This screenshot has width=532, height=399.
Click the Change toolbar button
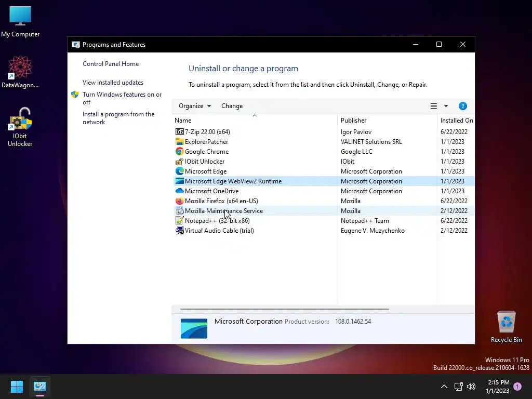[x=232, y=106]
